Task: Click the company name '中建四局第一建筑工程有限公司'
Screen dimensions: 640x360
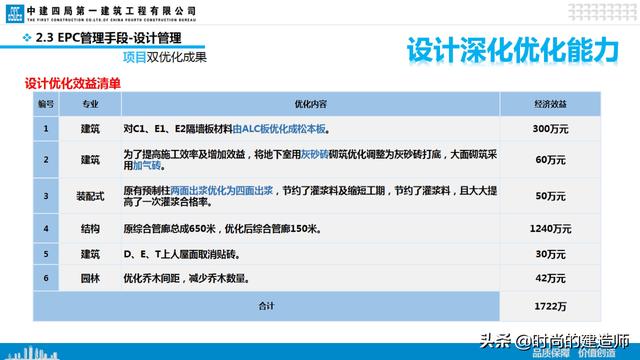Action: point(111,11)
